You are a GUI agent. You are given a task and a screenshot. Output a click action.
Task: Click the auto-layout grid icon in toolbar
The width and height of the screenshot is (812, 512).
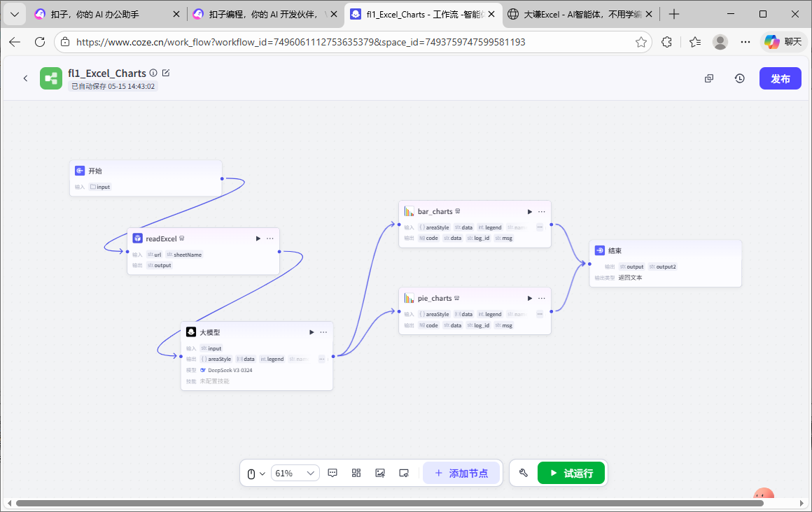coord(356,473)
